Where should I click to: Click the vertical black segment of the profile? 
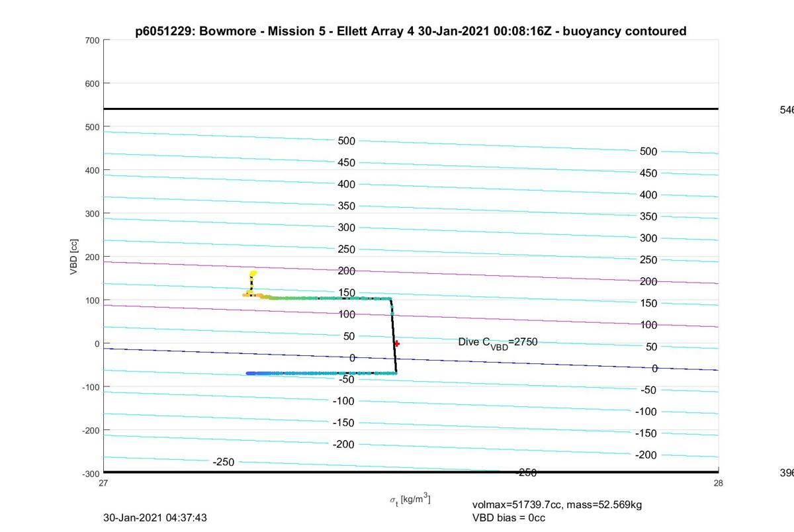coord(394,336)
